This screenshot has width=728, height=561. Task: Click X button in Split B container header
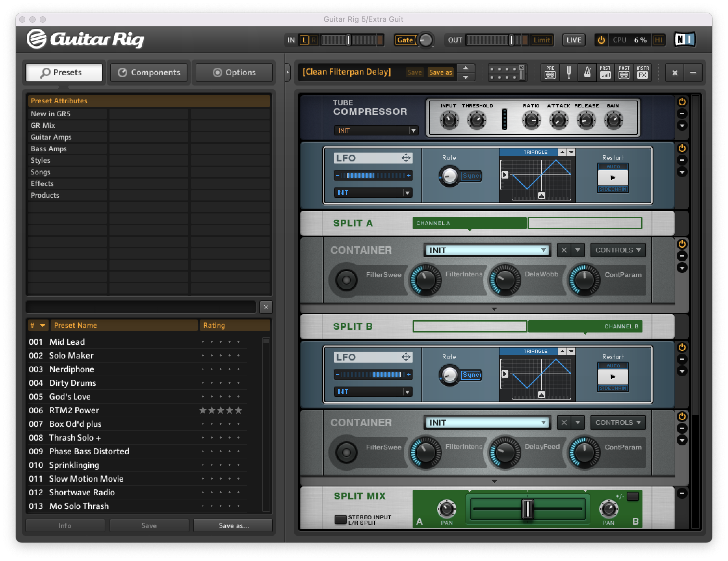(564, 422)
